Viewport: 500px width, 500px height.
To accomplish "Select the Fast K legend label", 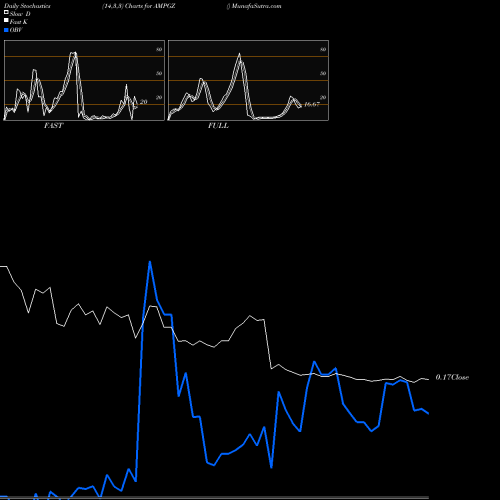I will pyautogui.click(x=19, y=22).
